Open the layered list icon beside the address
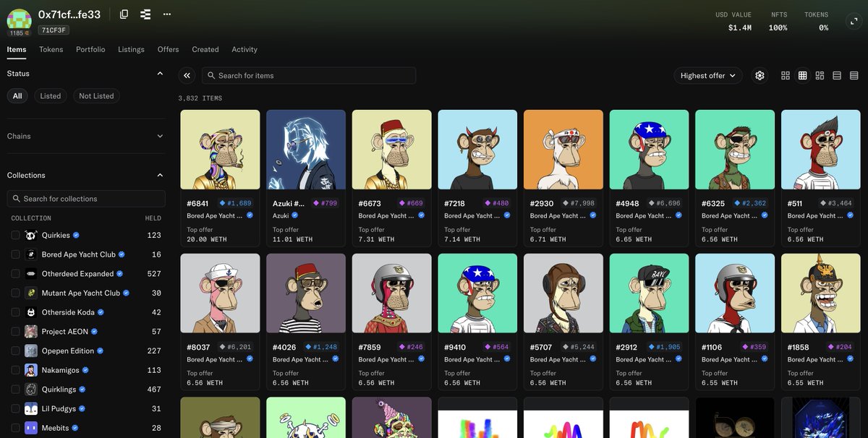 145,14
